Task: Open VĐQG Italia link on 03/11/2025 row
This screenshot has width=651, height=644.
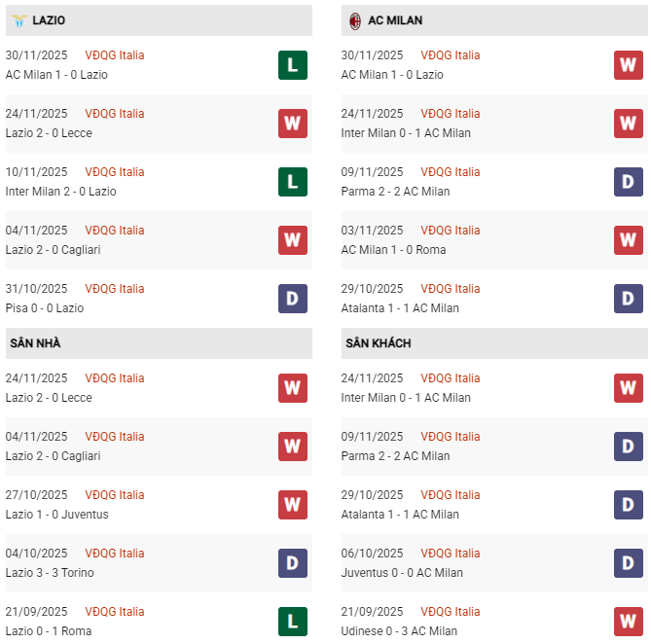Action: (x=450, y=231)
